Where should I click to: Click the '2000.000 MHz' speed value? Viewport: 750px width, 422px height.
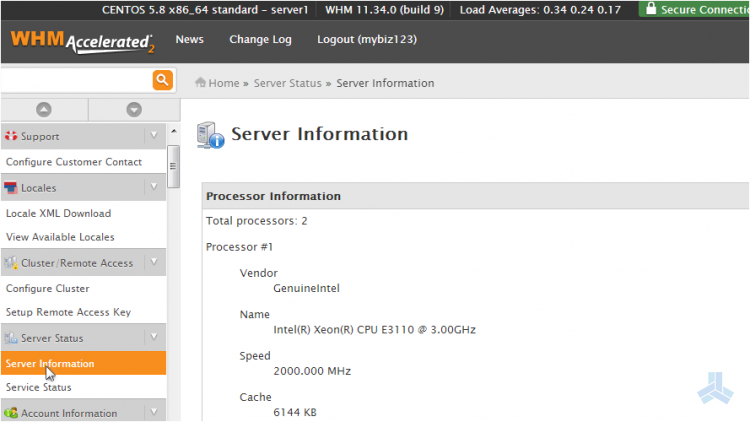point(312,371)
